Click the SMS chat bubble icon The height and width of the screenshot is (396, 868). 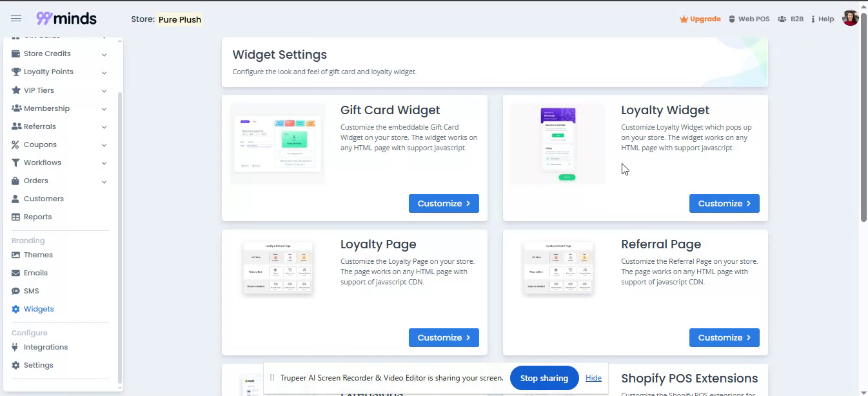[16, 292]
